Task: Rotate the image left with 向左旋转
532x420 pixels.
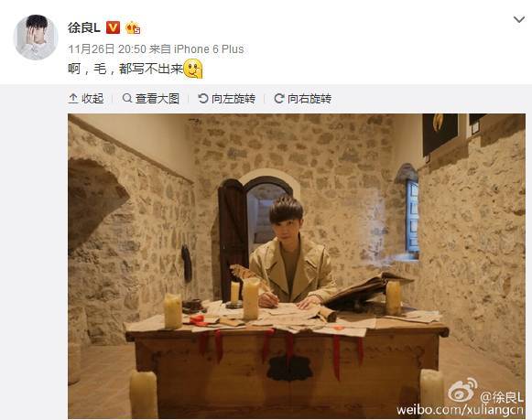Action: (227, 99)
